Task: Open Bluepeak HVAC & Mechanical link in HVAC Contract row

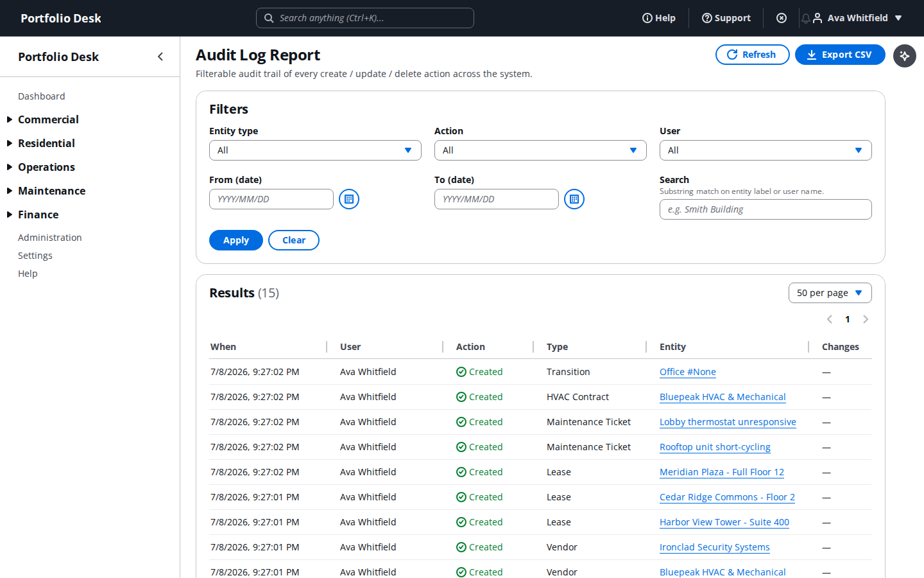Action: coord(723,397)
